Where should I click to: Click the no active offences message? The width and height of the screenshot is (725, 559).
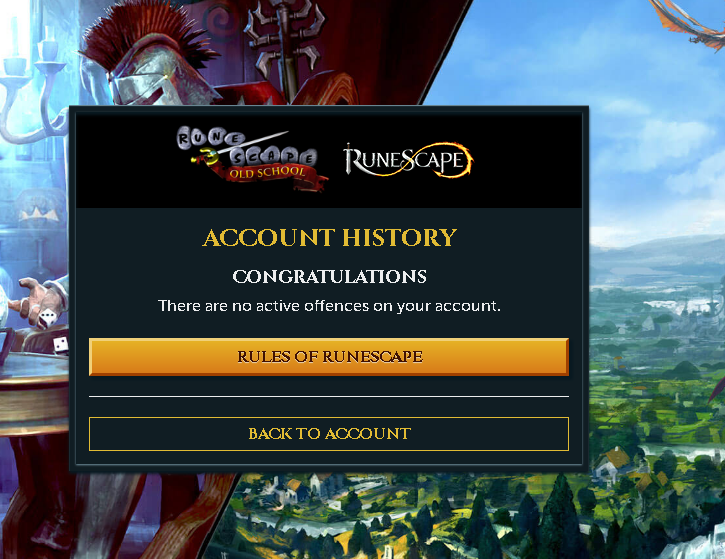point(329,306)
